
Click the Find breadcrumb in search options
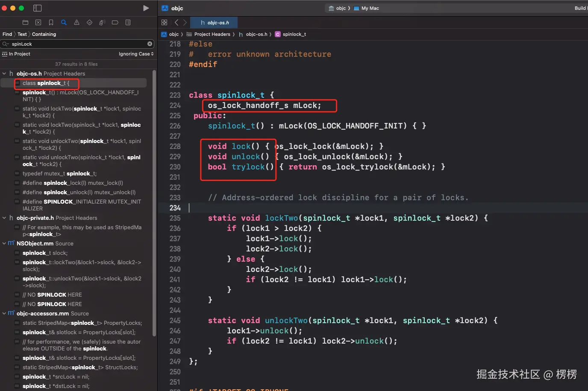(x=7, y=34)
